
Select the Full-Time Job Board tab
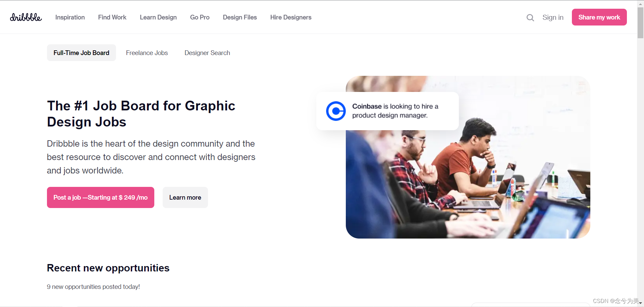tap(82, 53)
